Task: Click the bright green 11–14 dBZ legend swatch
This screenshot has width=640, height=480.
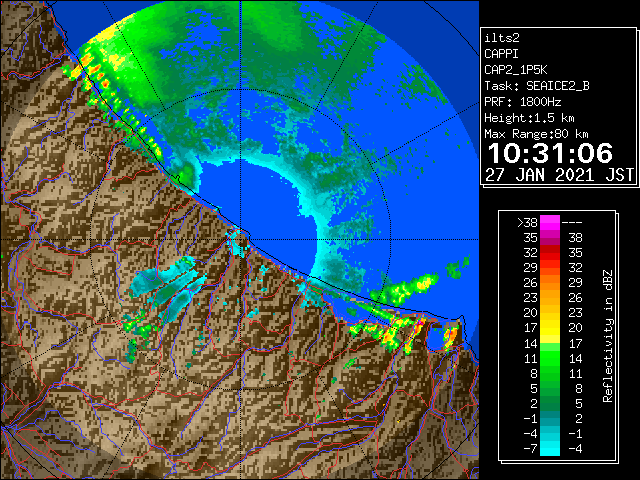Action: click(x=550, y=358)
